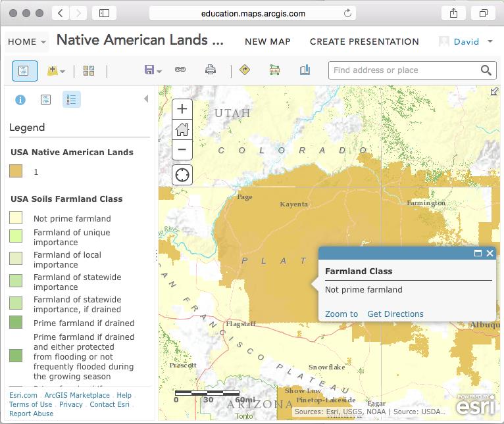Screen dimensions: 504x424
Task: Click the Report Abuse link
Action: (x=31, y=413)
